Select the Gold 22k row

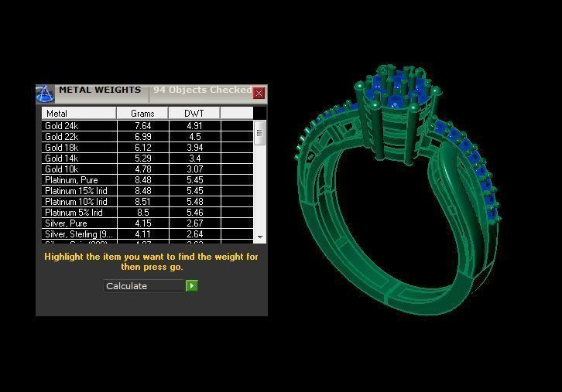pos(147,136)
